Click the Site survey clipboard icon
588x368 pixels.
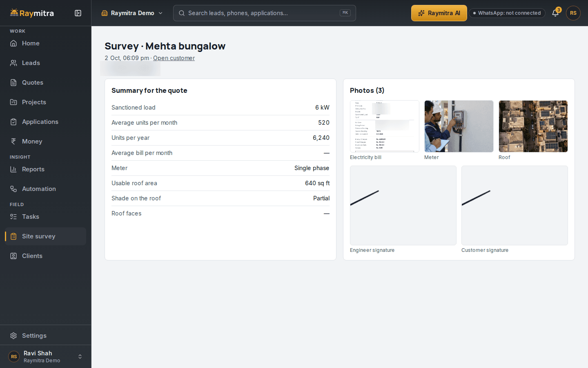click(13, 236)
